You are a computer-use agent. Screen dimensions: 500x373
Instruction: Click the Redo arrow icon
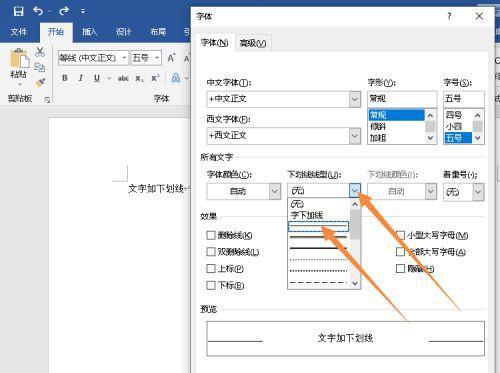[x=64, y=11]
